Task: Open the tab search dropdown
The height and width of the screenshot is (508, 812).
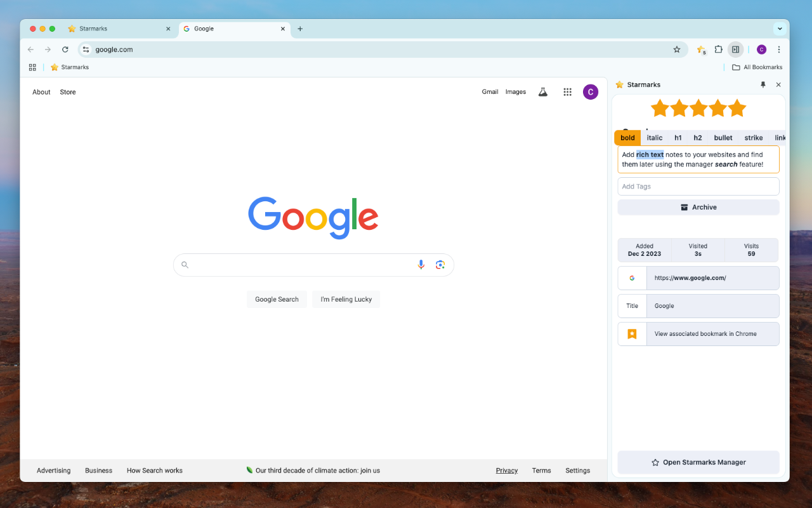Action: coord(779,29)
